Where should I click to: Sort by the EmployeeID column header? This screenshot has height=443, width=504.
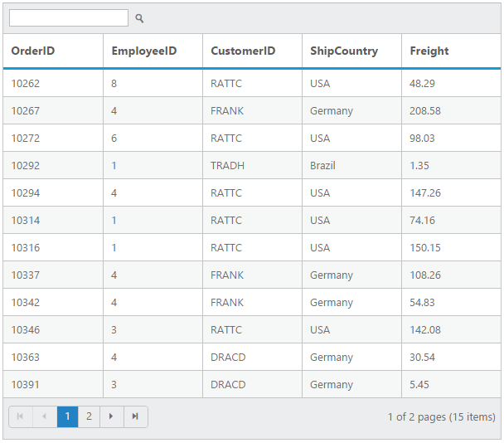[x=144, y=51]
